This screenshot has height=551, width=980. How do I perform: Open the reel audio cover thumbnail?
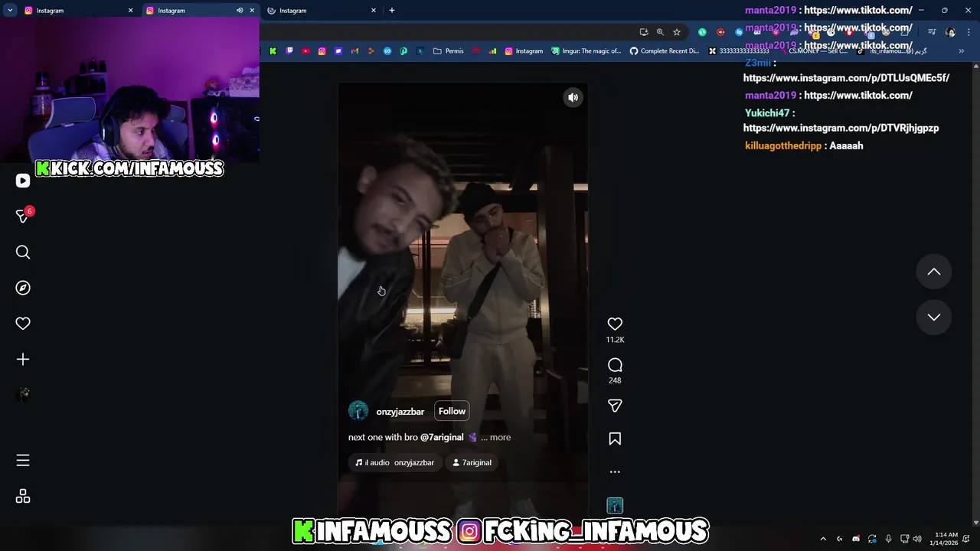pos(615,505)
